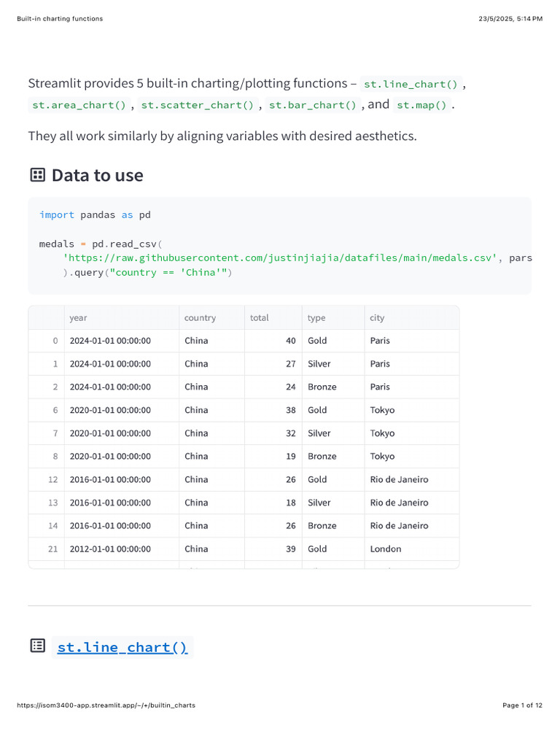Select the st.bar_chart() inline code
The image size is (560, 747).
312,105
